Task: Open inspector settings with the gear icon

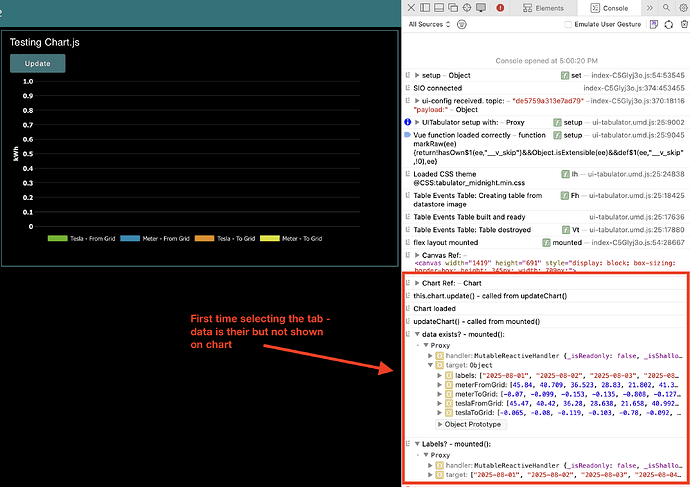Action: pos(683,7)
